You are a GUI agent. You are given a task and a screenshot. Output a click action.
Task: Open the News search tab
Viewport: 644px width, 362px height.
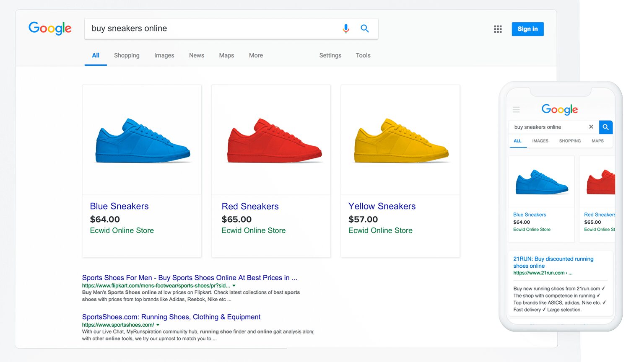coord(196,55)
